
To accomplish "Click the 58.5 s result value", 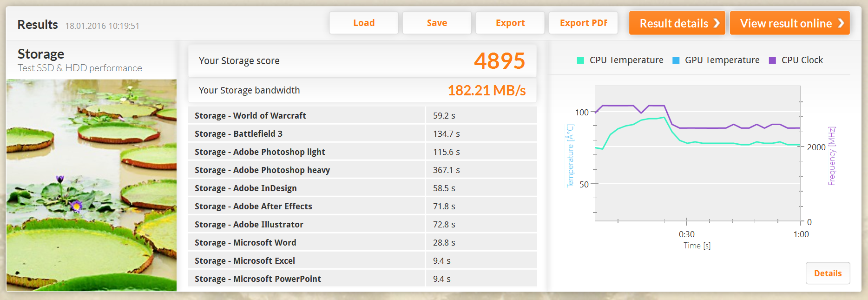I will click(x=444, y=188).
